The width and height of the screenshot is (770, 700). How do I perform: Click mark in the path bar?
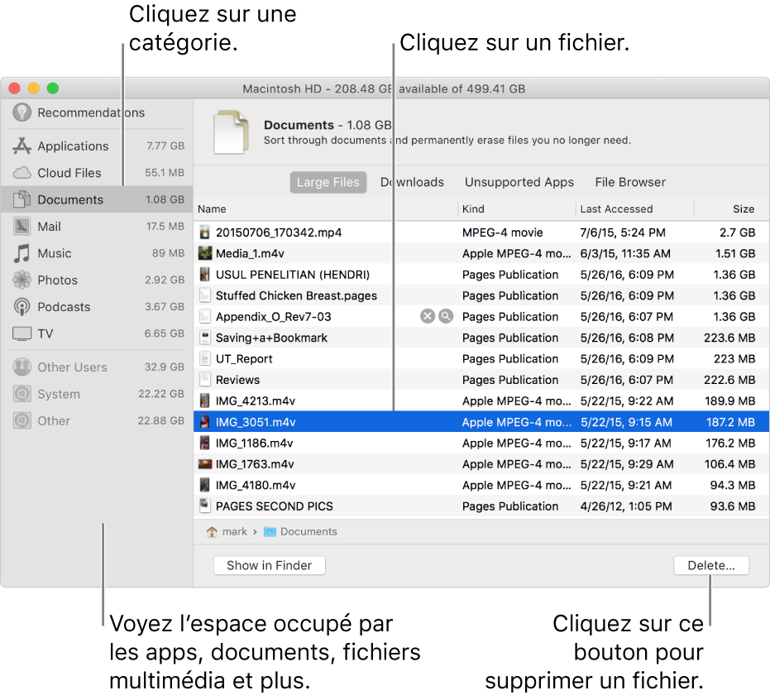click(x=235, y=531)
